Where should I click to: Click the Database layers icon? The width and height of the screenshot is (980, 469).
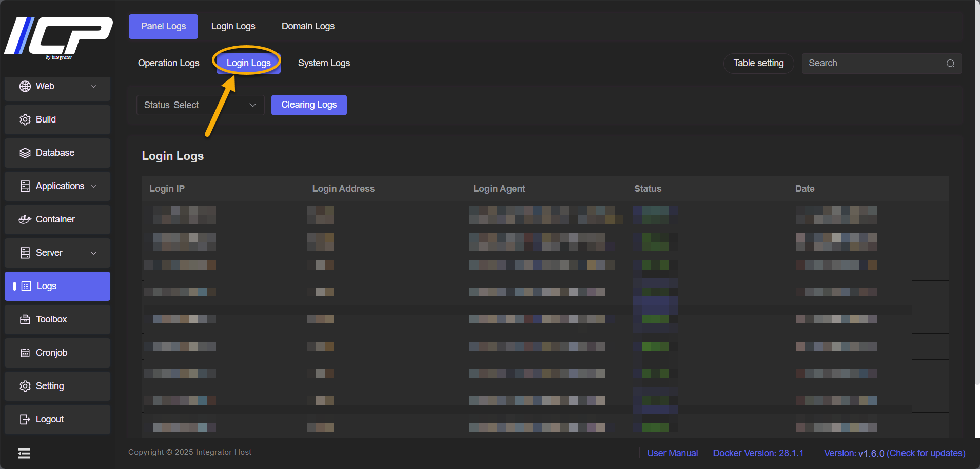pyautogui.click(x=25, y=153)
